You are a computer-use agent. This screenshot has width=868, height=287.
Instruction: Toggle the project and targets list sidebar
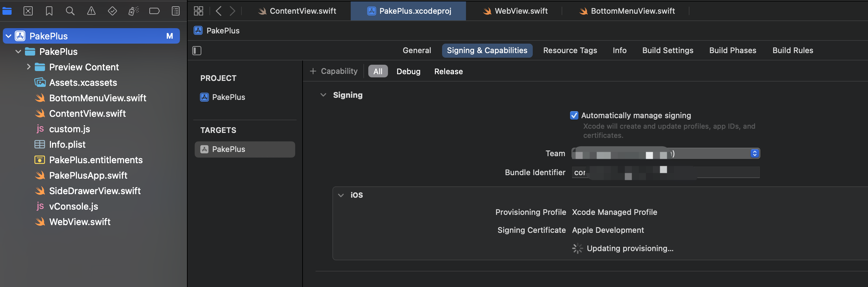pyautogui.click(x=197, y=51)
